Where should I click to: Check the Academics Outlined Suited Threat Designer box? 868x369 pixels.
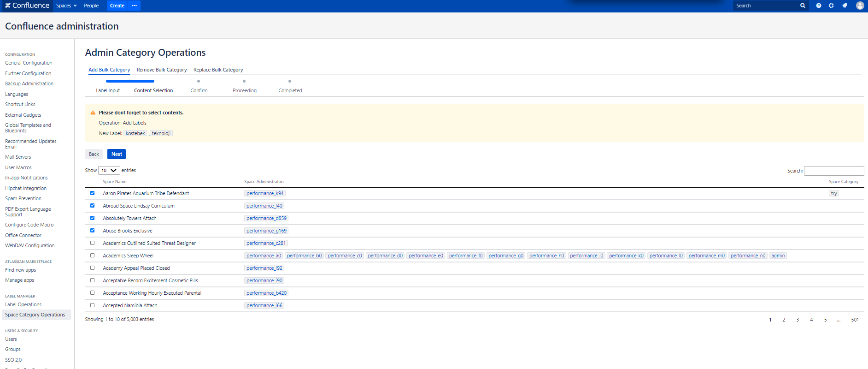pos(92,243)
